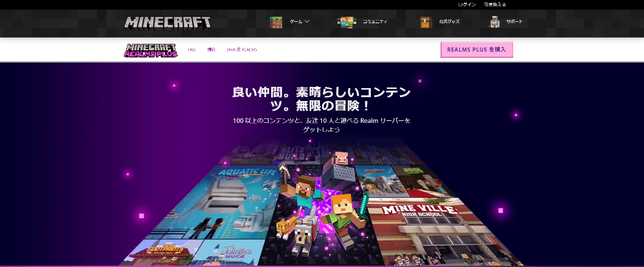Click the Steve and Alex community icon
The height and width of the screenshot is (267, 644).
(x=347, y=22)
